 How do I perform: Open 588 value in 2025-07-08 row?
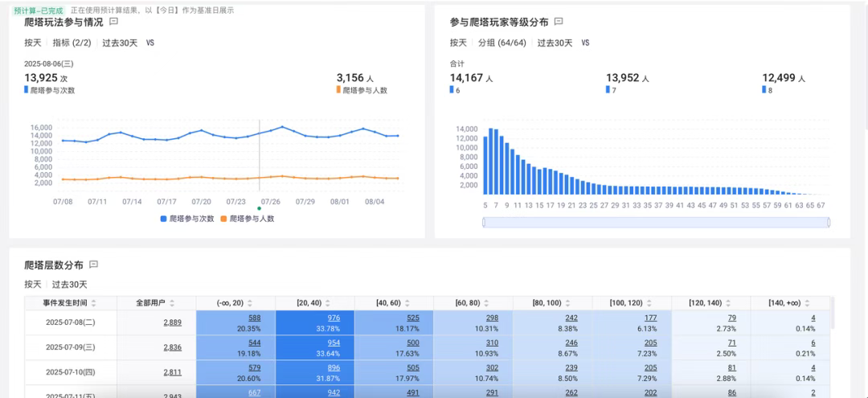255,318
